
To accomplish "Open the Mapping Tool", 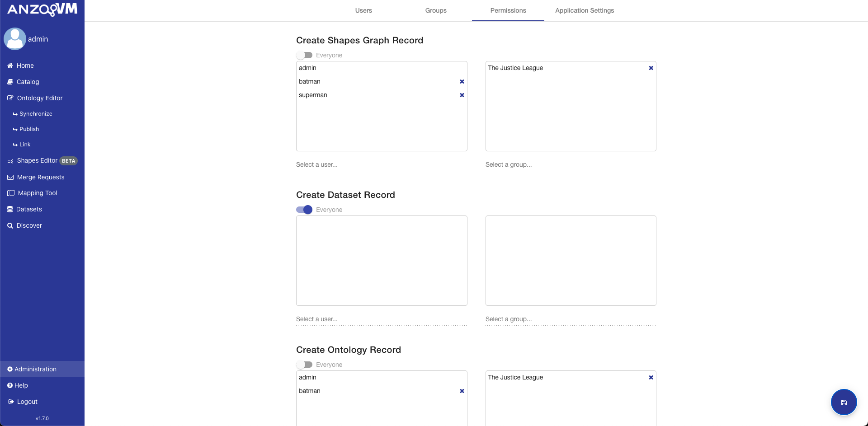I will click(x=37, y=193).
